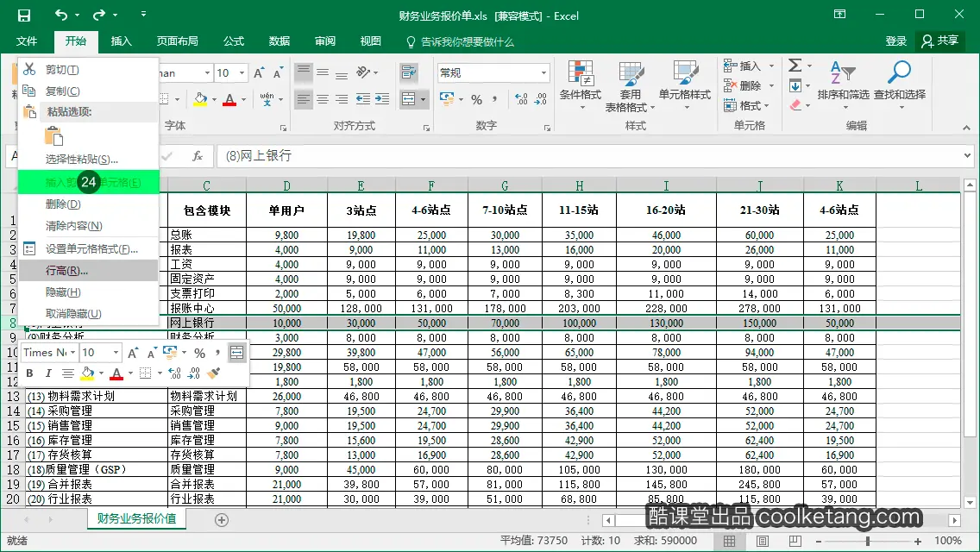Screen dimensions: 980x552
Task: Click the 登录 sign-in link
Action: 895,41
